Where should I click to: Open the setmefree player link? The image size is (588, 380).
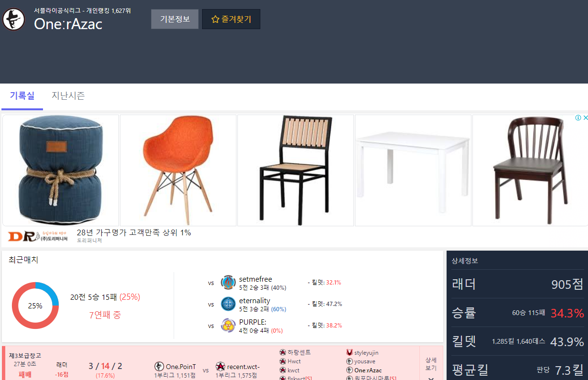256,279
